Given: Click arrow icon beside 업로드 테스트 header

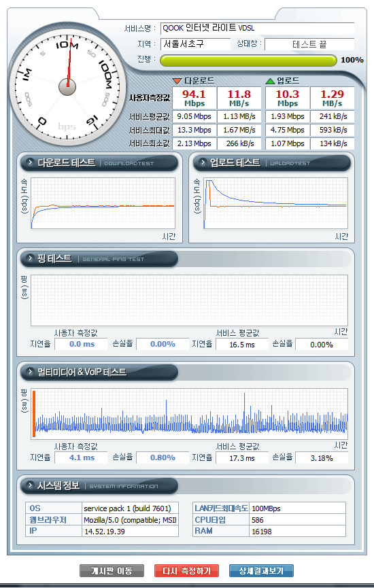Looking at the screenshot, I should 203,162.
